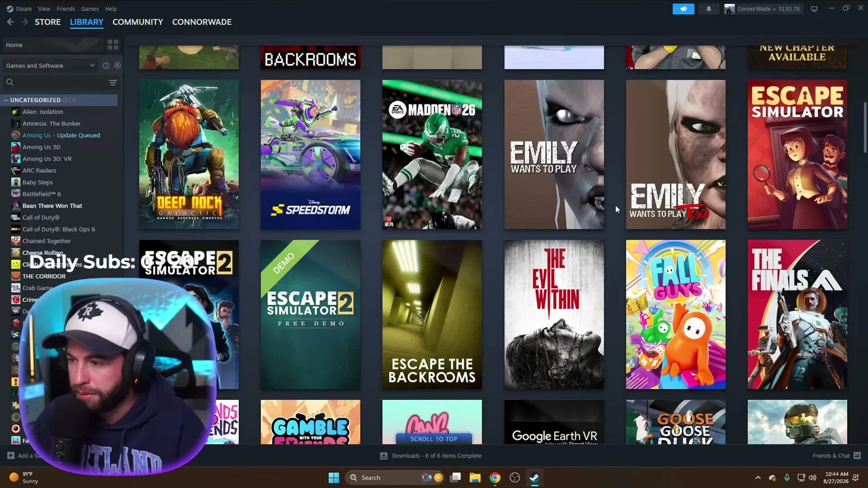Screen dimensions: 868x488
Task: Open The Finals game cover
Action: pyautogui.click(x=797, y=315)
